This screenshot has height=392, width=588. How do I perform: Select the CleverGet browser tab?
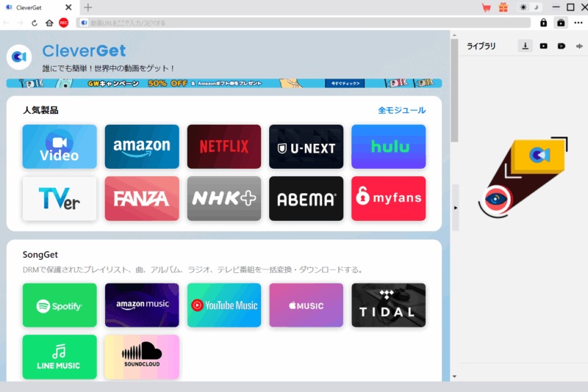pyautogui.click(x=39, y=7)
